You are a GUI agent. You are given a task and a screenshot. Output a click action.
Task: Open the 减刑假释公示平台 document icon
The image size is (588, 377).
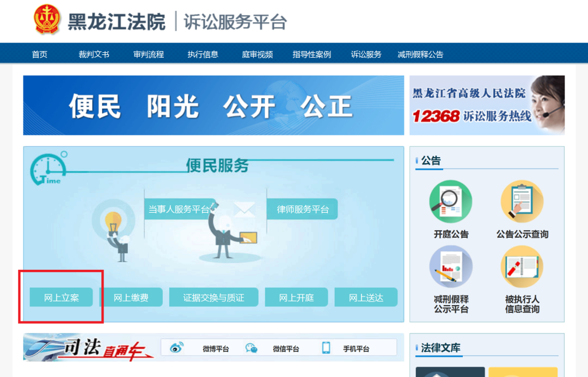click(x=450, y=267)
